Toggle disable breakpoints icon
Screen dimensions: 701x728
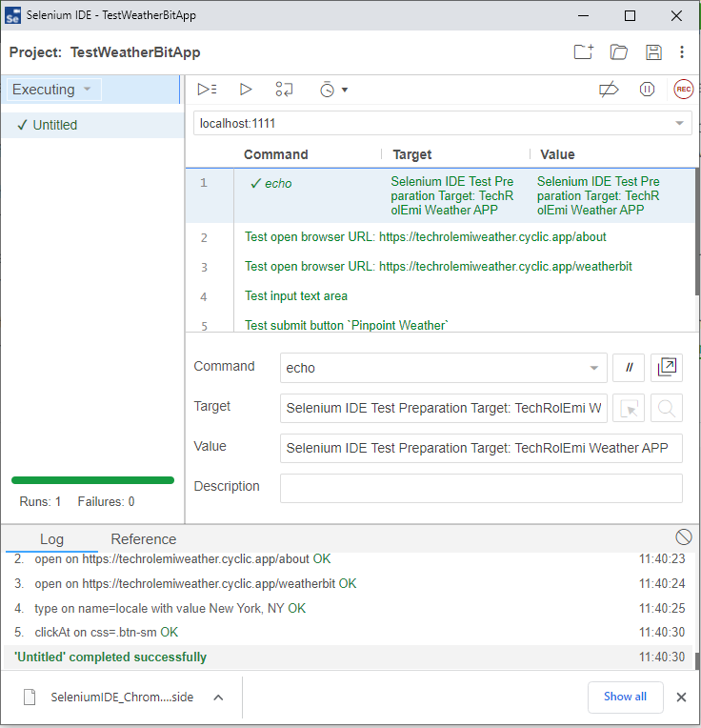pyautogui.click(x=609, y=90)
